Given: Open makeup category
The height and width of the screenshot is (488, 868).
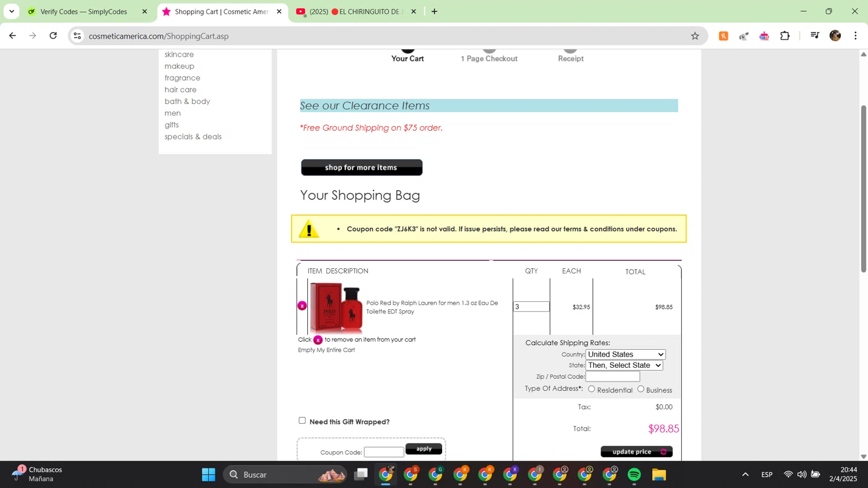Looking at the screenshot, I should (x=179, y=66).
